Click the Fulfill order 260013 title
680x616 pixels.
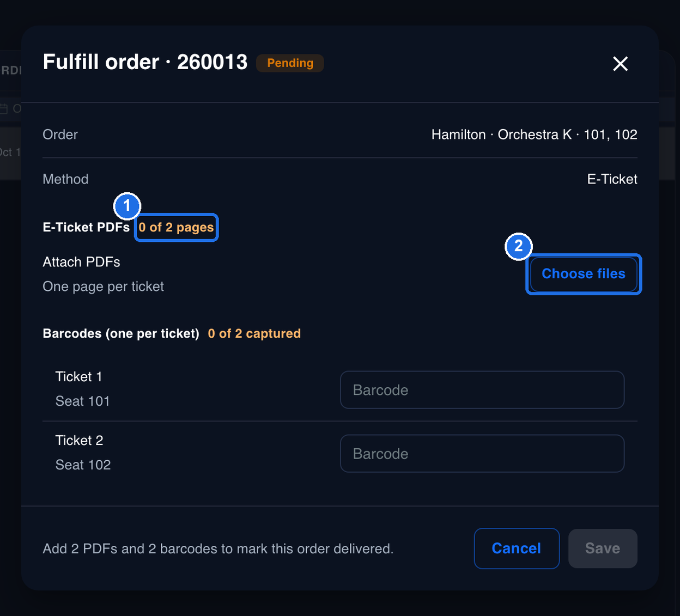(x=145, y=62)
